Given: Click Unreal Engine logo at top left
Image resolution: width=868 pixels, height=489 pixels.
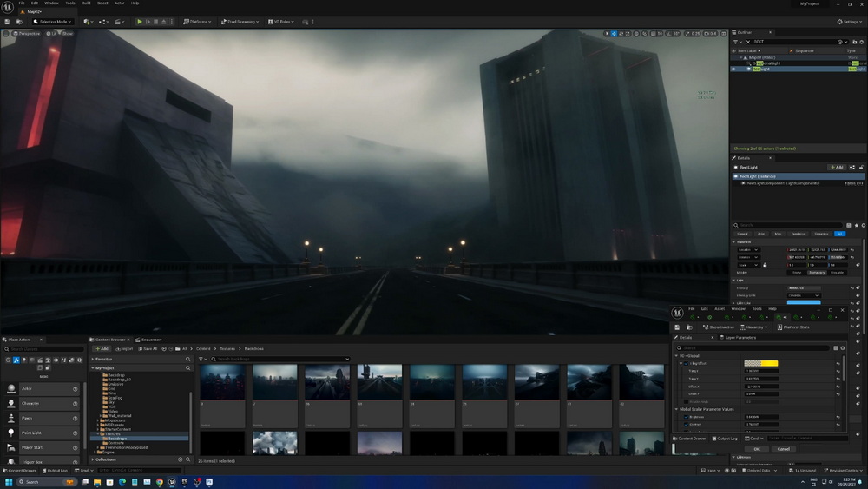Looking at the screenshot, I should coord(8,7).
